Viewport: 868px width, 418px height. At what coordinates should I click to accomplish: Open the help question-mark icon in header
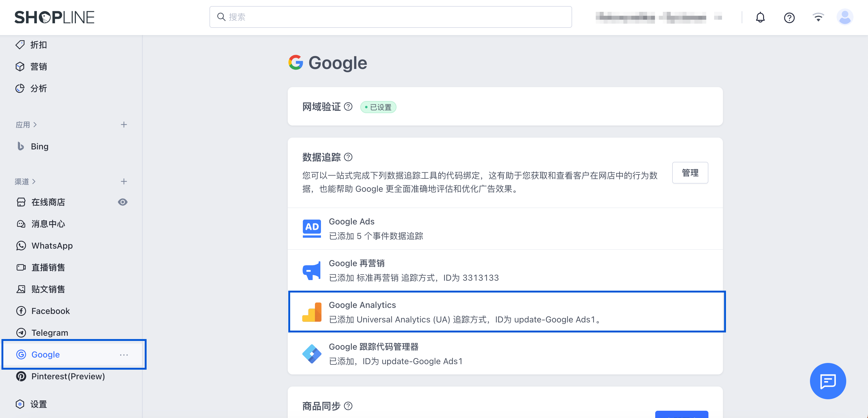pos(789,18)
